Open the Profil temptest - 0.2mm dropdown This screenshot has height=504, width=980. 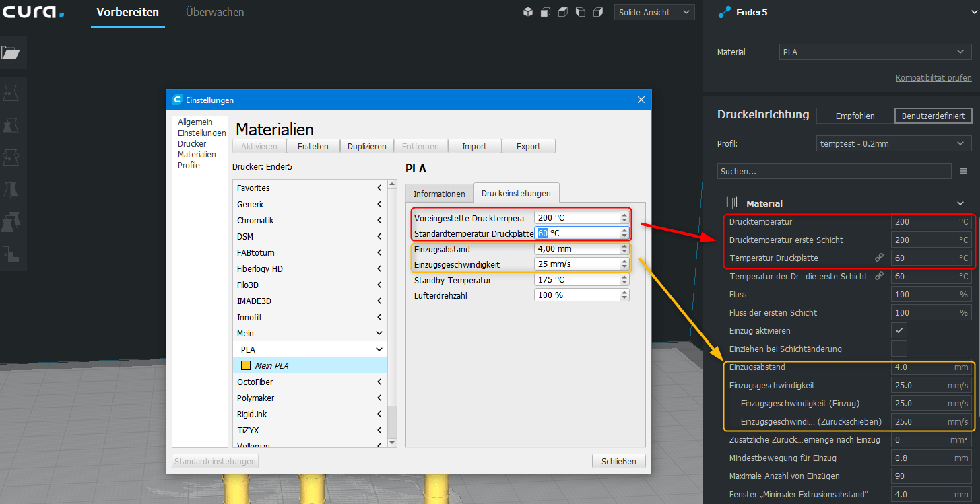click(x=893, y=143)
